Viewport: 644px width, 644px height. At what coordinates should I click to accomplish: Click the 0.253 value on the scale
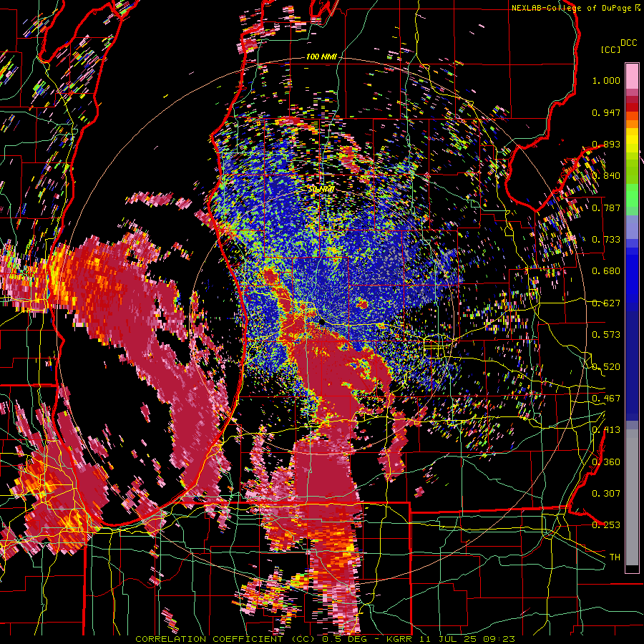click(x=606, y=525)
